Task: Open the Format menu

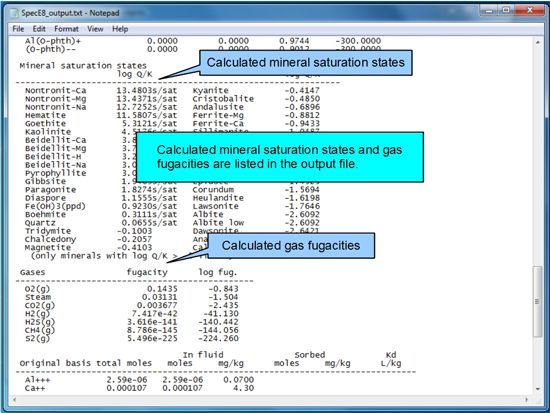Action: point(66,29)
